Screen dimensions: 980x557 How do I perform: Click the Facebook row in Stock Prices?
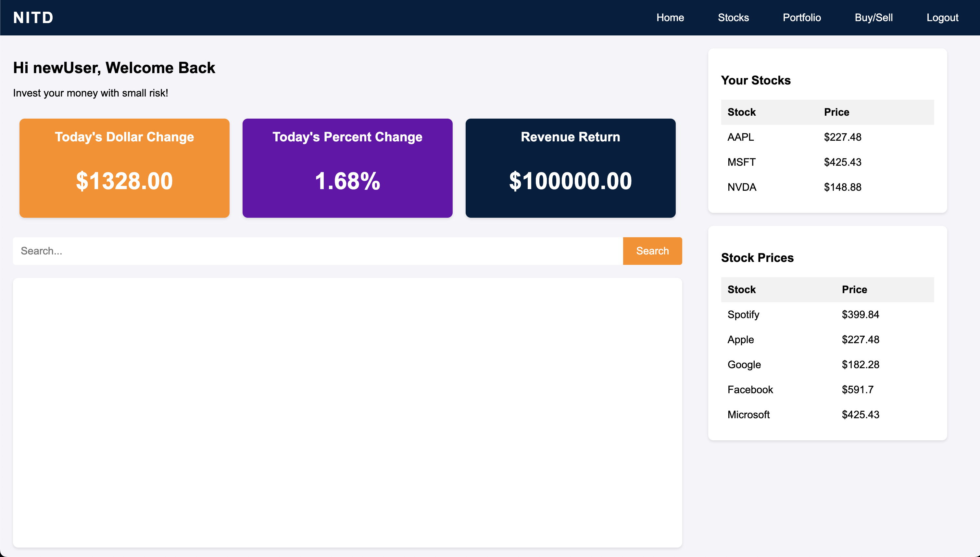coord(827,389)
